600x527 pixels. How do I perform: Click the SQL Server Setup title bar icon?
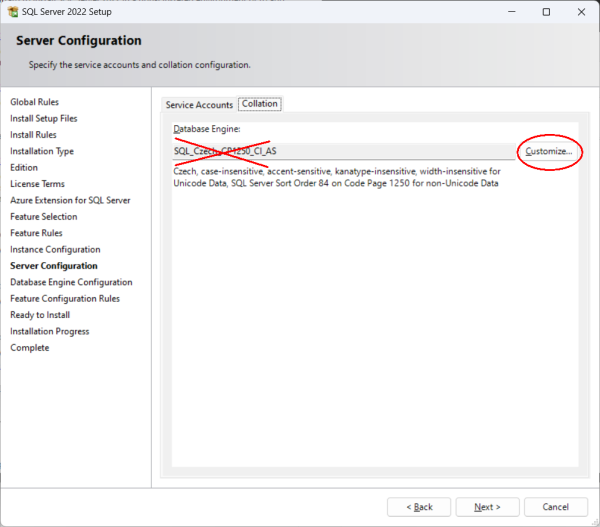pyautogui.click(x=13, y=12)
